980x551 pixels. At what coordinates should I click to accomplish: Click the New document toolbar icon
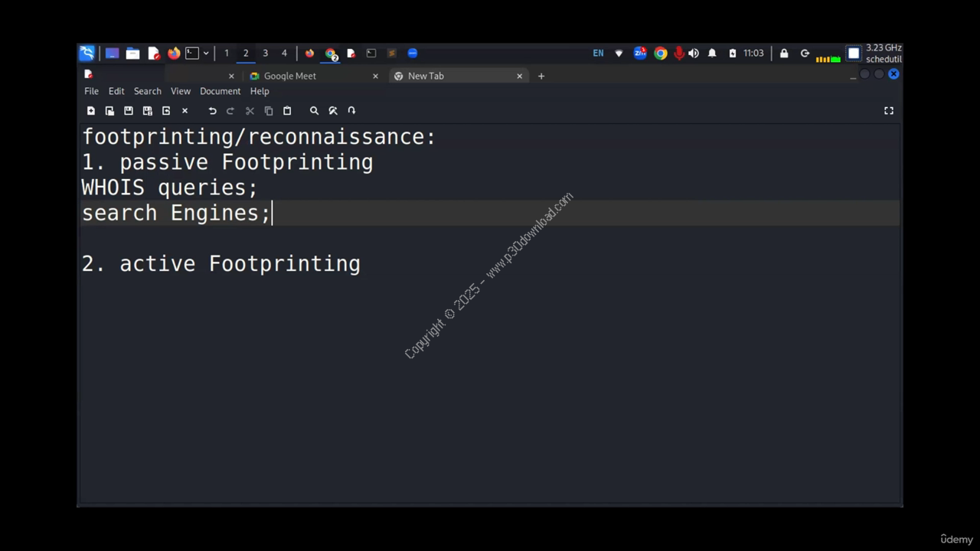(x=91, y=111)
